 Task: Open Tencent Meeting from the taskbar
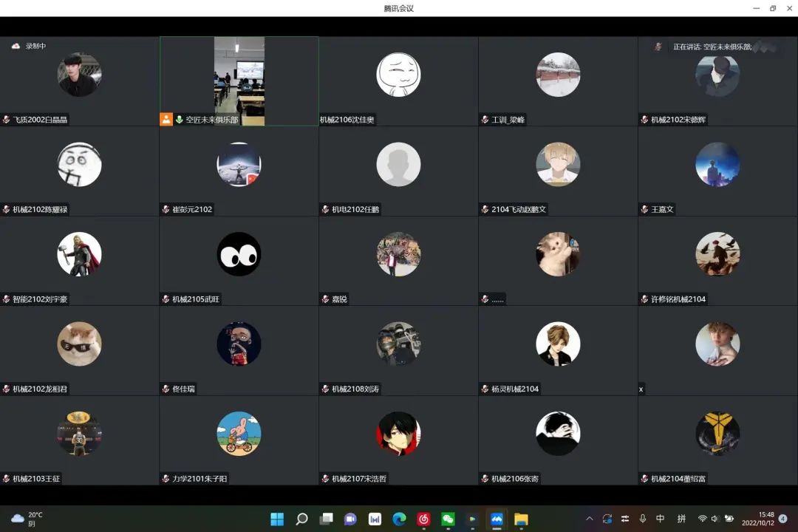(497, 519)
